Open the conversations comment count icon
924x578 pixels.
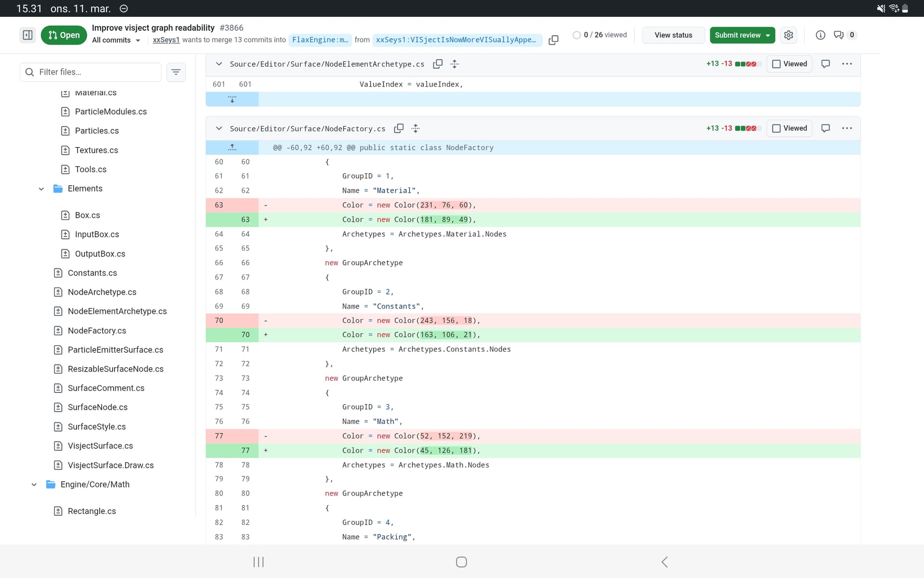[839, 35]
